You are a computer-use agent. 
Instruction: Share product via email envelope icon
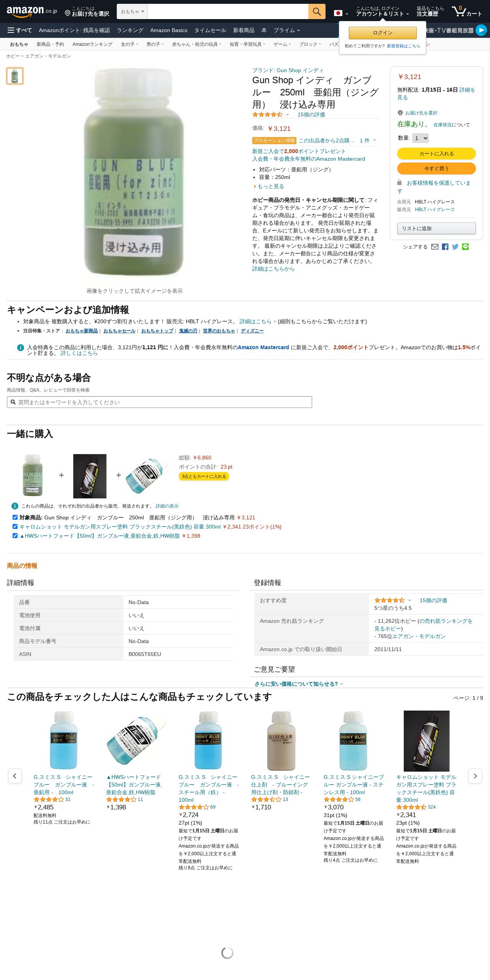pyautogui.click(x=435, y=247)
